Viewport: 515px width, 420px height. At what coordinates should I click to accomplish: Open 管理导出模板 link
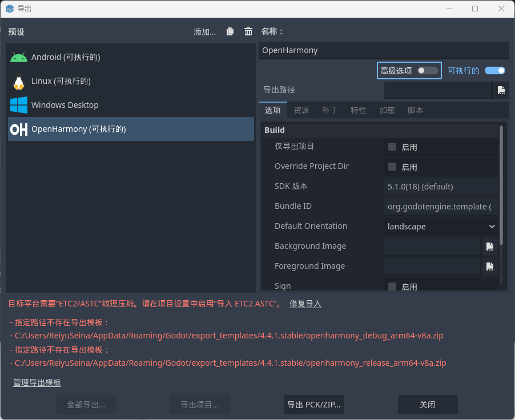pyautogui.click(x=37, y=382)
